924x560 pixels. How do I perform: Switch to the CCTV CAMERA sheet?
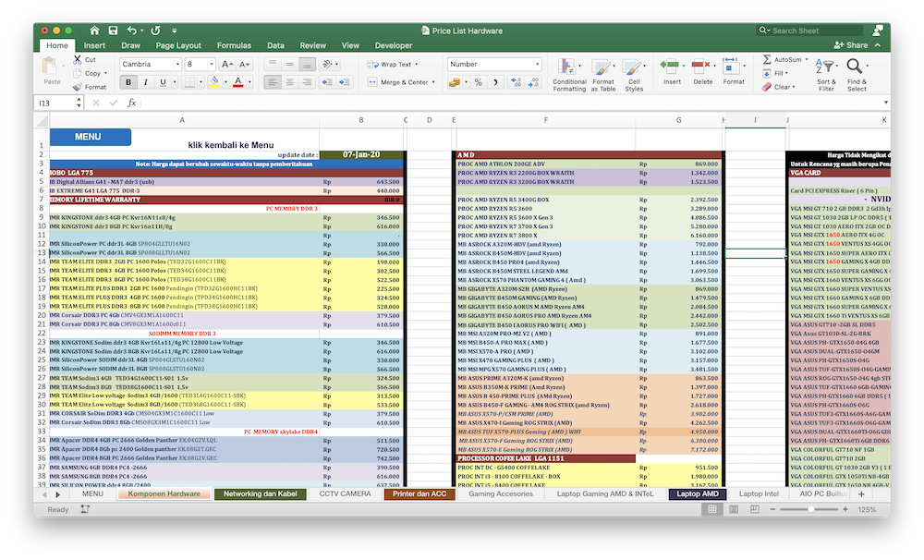pos(345,494)
